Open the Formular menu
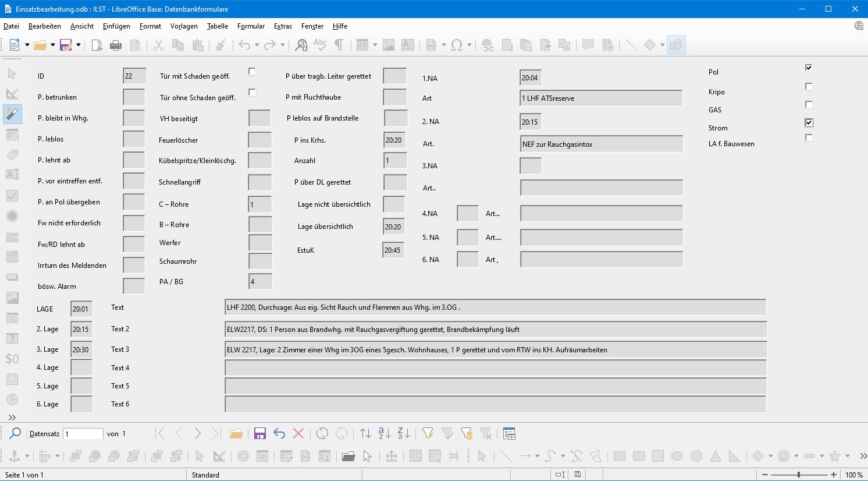 (251, 26)
